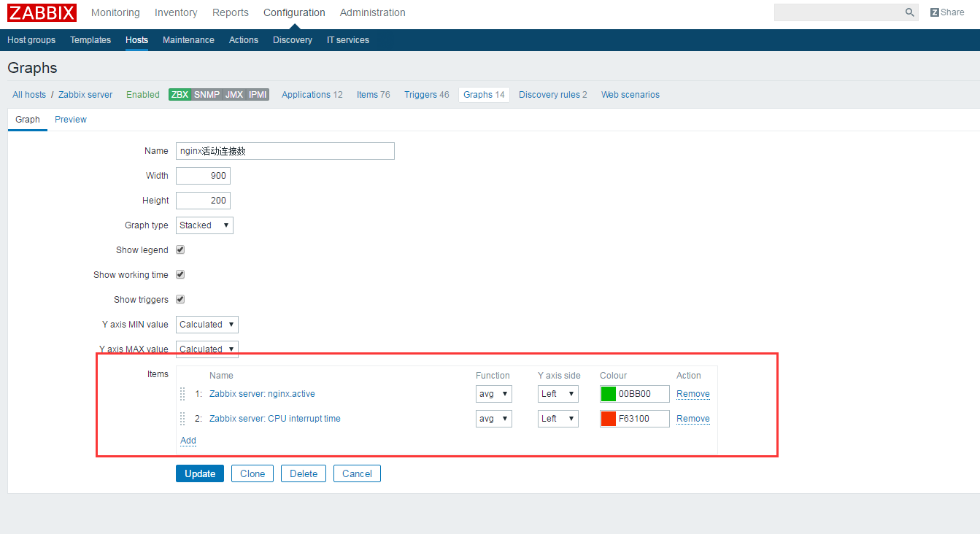Click the Name input field
Image resolution: width=980 pixels, height=534 pixels.
[285, 151]
